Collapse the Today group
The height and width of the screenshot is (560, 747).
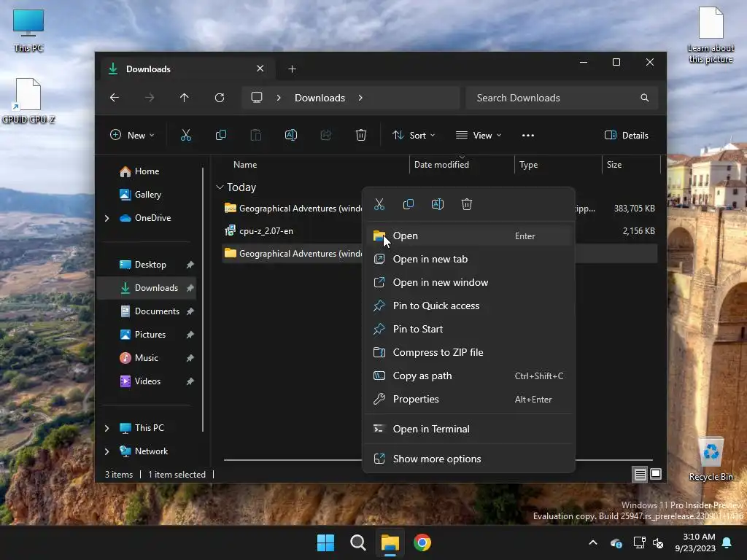pyautogui.click(x=220, y=187)
